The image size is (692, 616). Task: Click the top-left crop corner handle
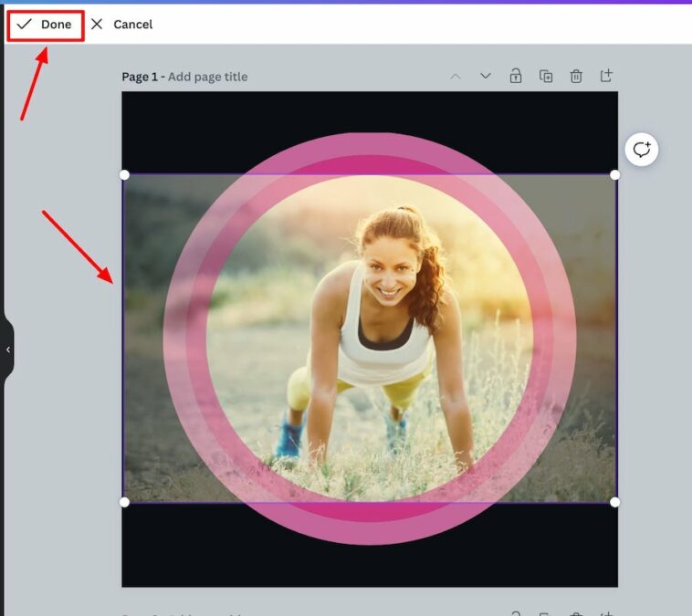point(125,174)
